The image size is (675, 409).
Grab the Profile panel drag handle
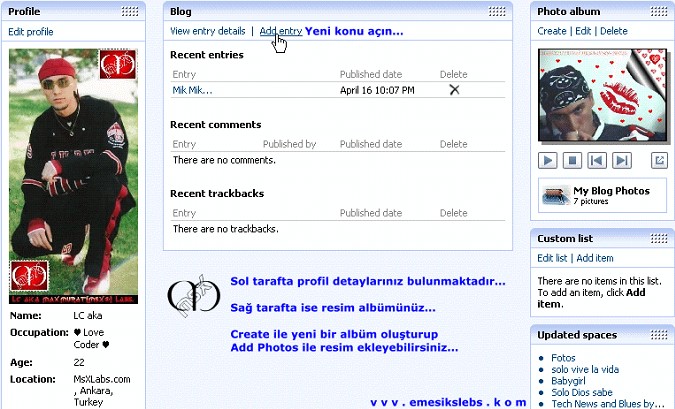click(x=130, y=12)
